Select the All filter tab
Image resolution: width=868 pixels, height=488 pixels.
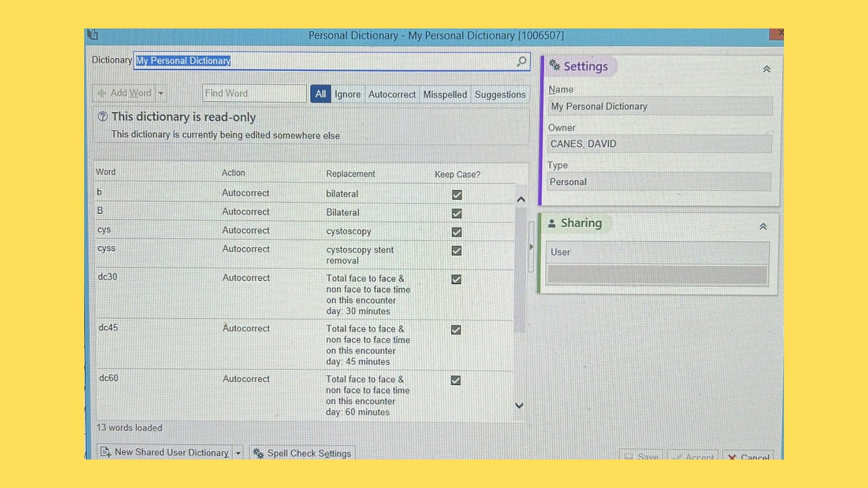321,94
